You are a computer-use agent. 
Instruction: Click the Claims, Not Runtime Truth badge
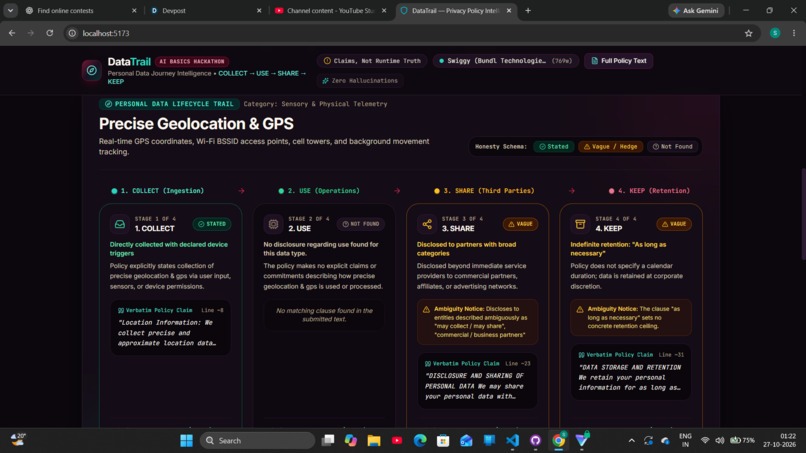point(372,61)
